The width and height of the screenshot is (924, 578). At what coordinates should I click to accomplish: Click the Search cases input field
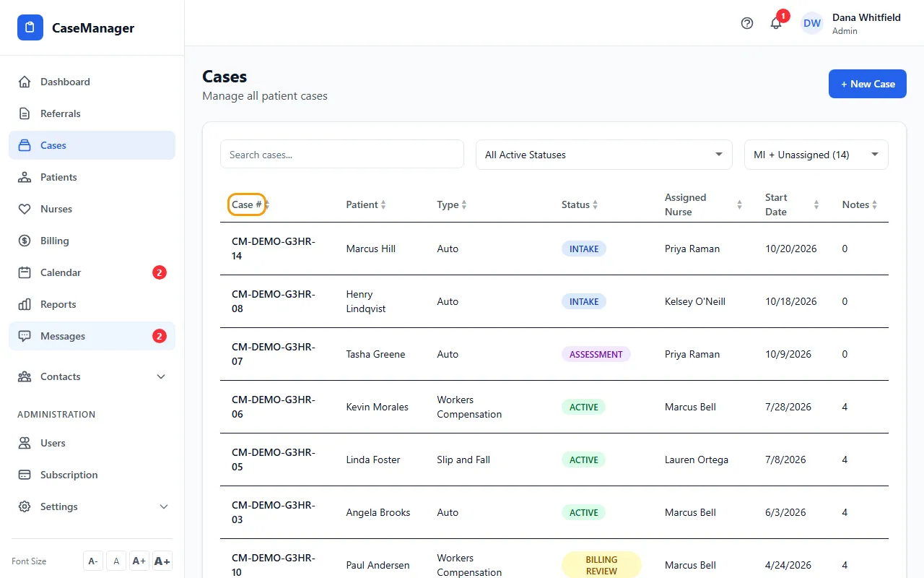(342, 155)
